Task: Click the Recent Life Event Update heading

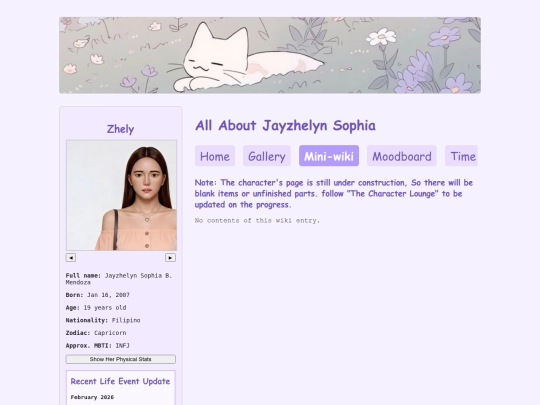Action: (121, 381)
